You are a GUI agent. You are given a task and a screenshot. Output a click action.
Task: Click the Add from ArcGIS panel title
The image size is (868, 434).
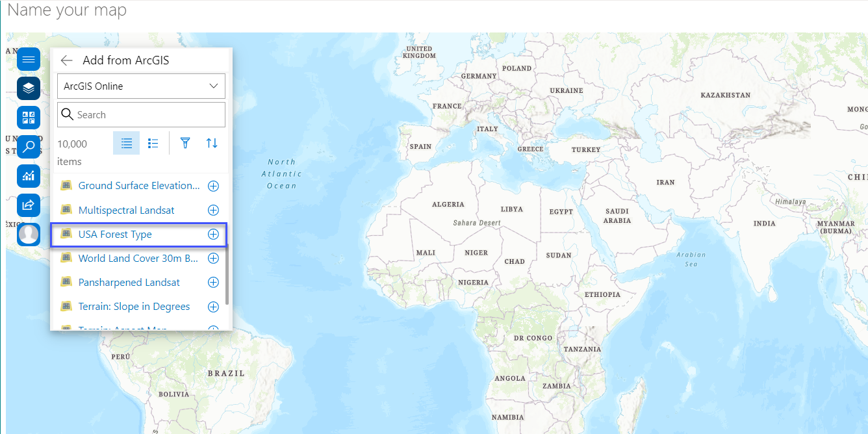tap(126, 60)
